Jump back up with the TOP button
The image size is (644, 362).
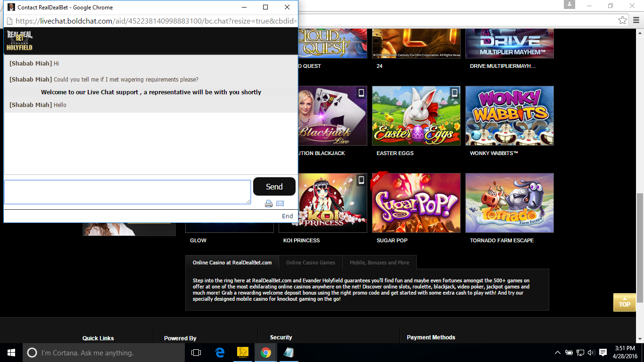tap(625, 302)
